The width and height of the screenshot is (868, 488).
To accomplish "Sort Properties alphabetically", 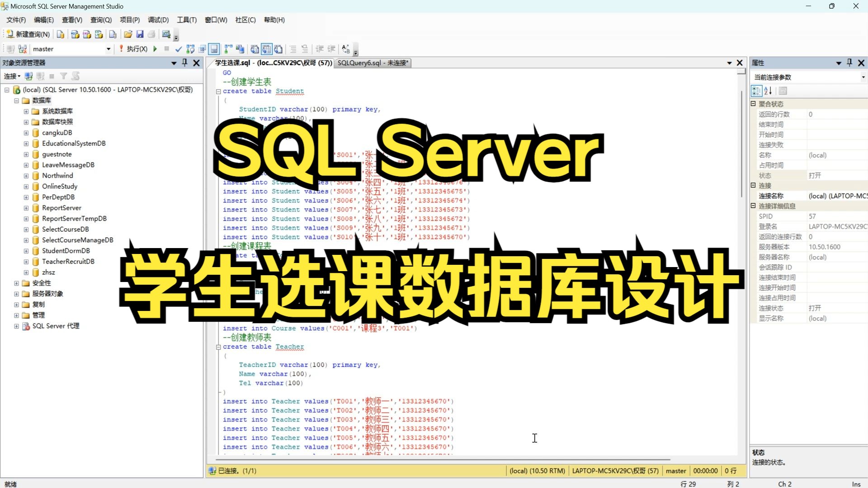I will pyautogui.click(x=768, y=91).
